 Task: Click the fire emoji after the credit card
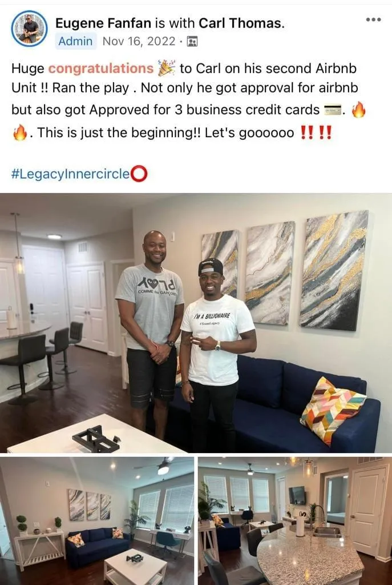tap(358, 110)
